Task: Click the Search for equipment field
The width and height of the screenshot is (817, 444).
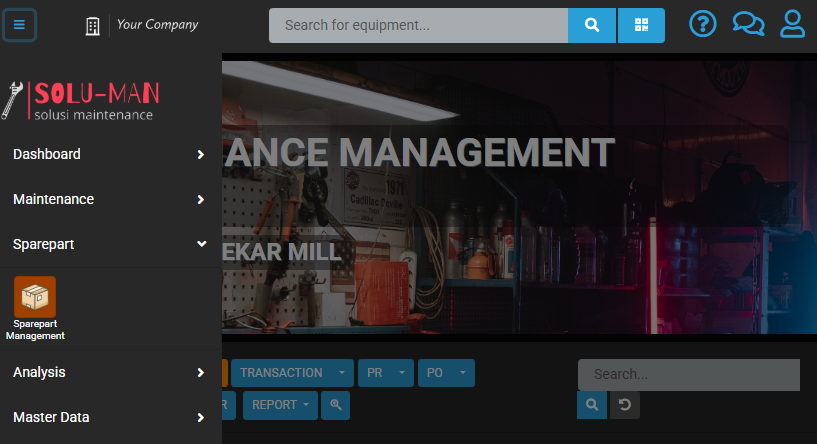Action: pos(418,25)
